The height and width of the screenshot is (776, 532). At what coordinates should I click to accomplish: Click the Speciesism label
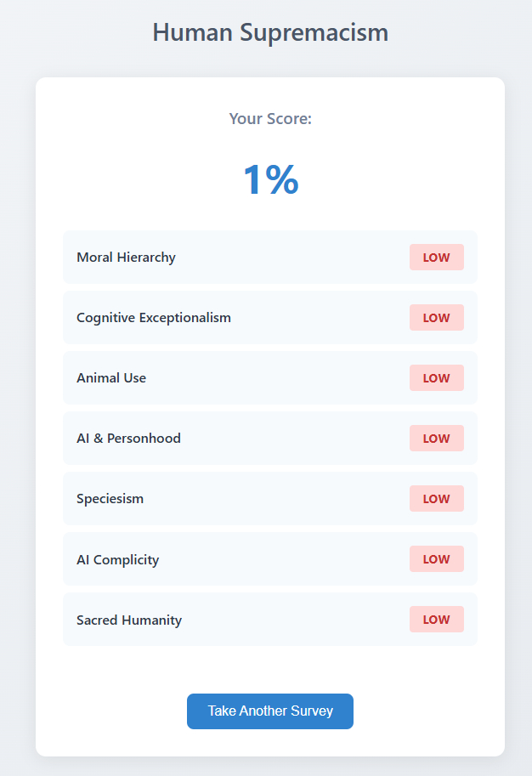click(110, 499)
